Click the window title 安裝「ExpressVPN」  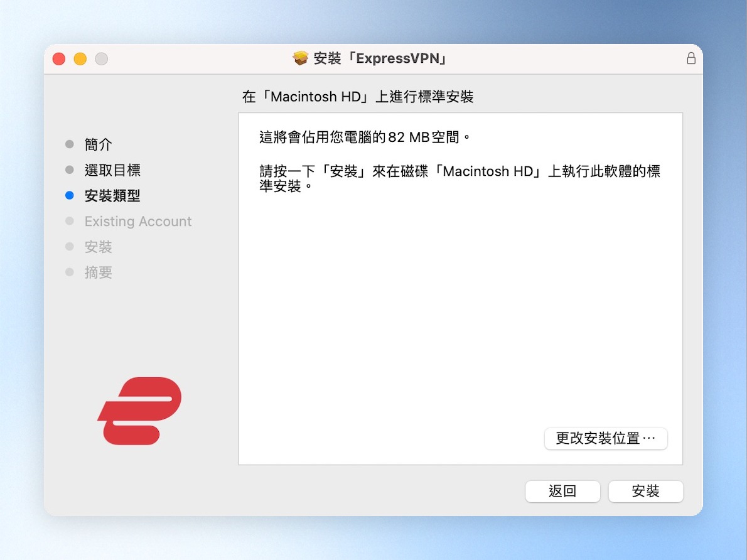tap(380, 58)
